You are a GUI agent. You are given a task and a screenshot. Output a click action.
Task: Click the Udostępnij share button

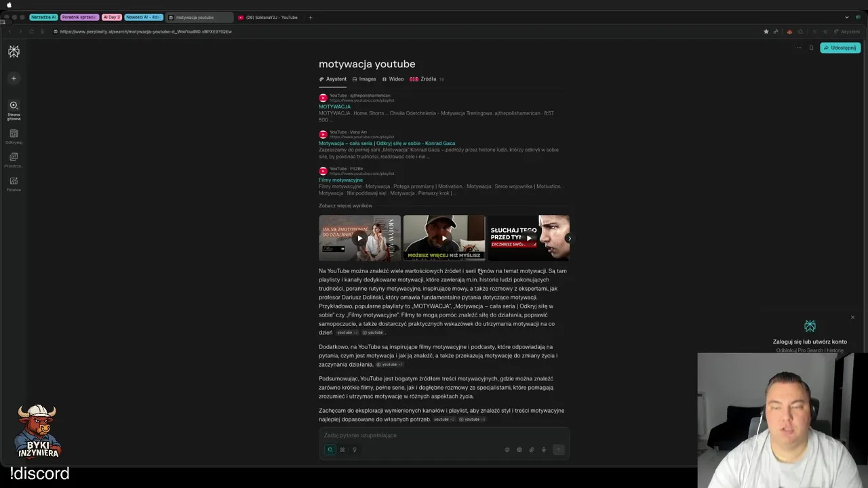click(840, 47)
